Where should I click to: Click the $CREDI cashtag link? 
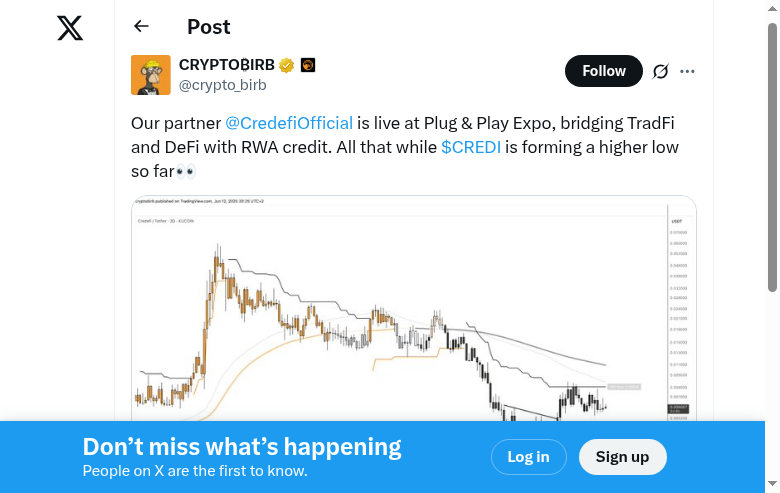(470, 147)
